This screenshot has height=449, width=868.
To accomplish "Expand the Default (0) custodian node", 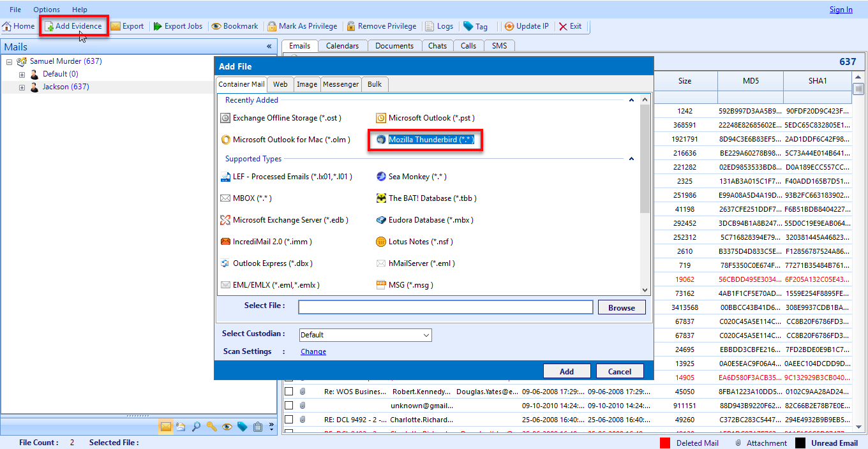I will pyautogui.click(x=22, y=75).
